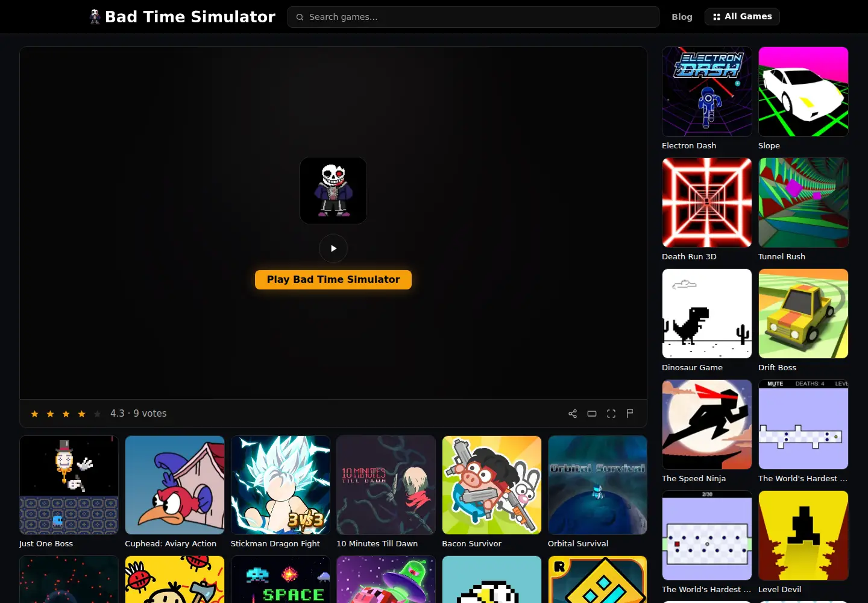Screen dimensions: 868x603
Task: Rate the game five stars
Action: coord(97,414)
